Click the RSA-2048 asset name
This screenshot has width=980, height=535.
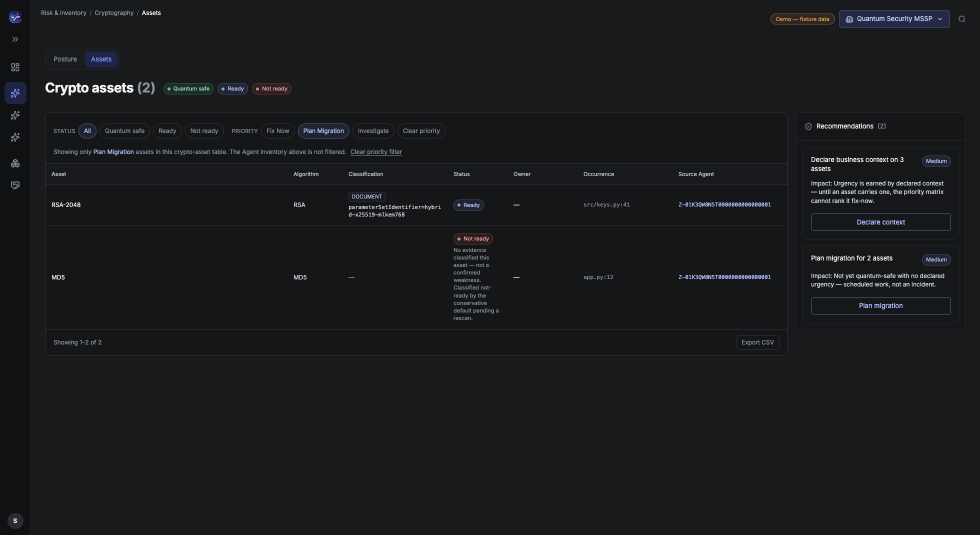(66, 205)
